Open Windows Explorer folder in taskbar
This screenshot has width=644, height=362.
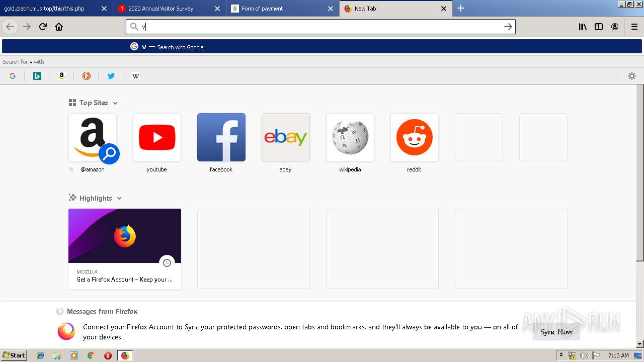57,355
